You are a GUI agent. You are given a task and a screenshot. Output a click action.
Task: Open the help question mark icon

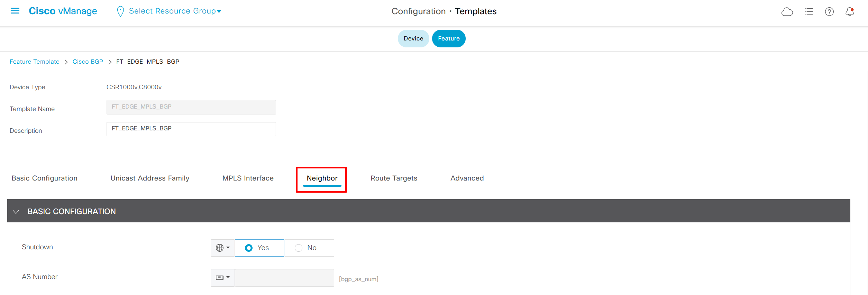point(829,12)
